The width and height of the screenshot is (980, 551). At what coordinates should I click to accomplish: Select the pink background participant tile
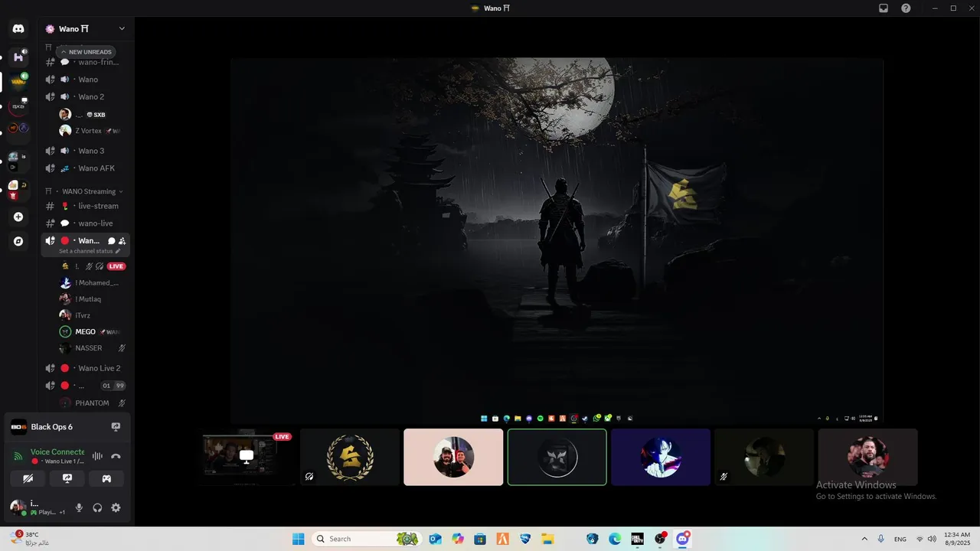[x=453, y=457]
